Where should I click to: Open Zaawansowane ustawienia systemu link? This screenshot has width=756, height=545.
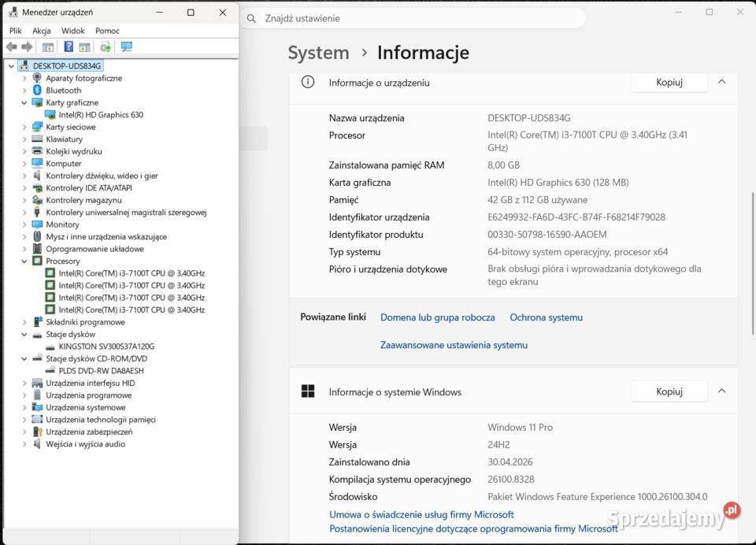(x=454, y=345)
